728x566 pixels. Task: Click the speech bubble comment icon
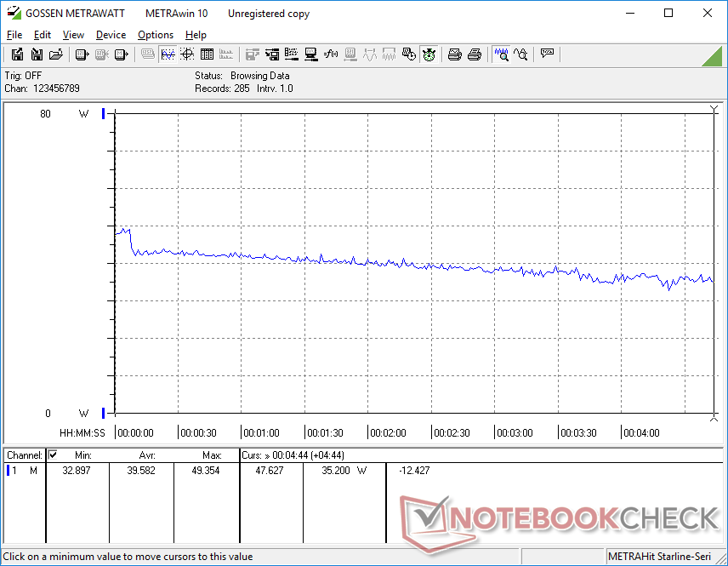[x=547, y=54]
